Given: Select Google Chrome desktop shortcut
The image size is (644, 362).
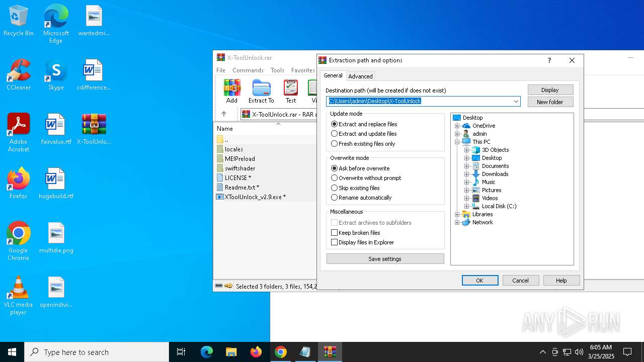Looking at the screenshot, I should [x=19, y=241].
